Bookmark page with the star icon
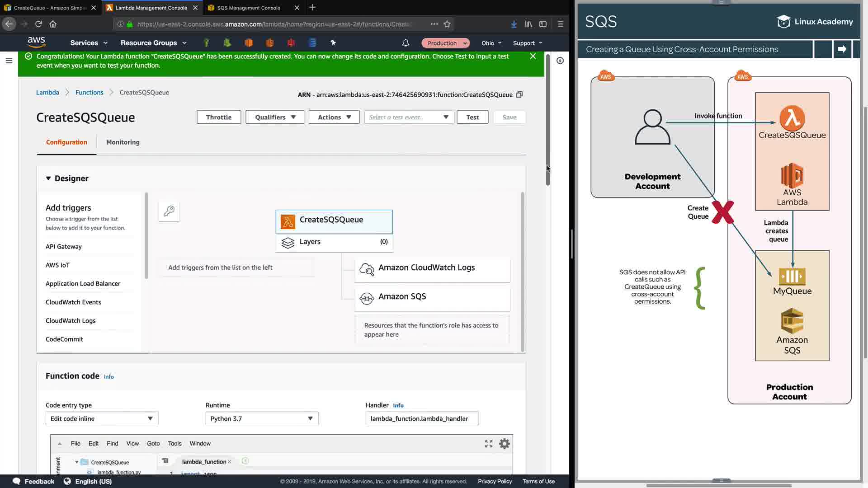The height and width of the screenshot is (488, 868). tap(447, 24)
